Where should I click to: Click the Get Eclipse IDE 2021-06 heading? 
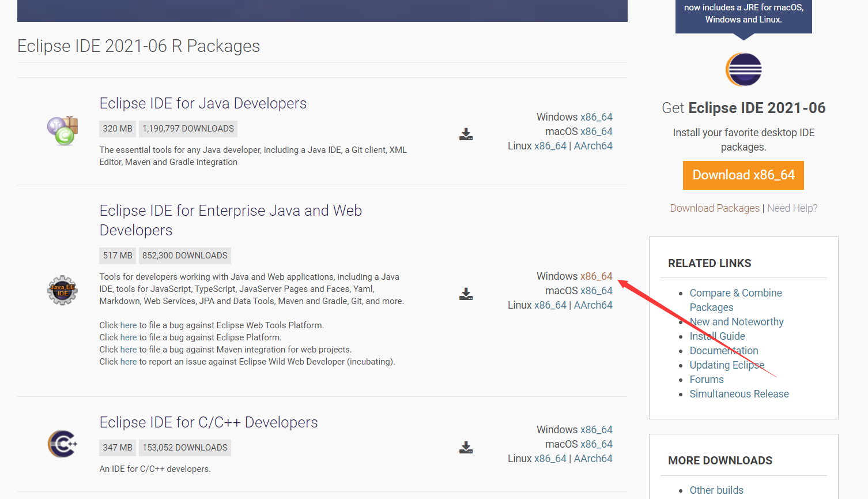(x=744, y=108)
